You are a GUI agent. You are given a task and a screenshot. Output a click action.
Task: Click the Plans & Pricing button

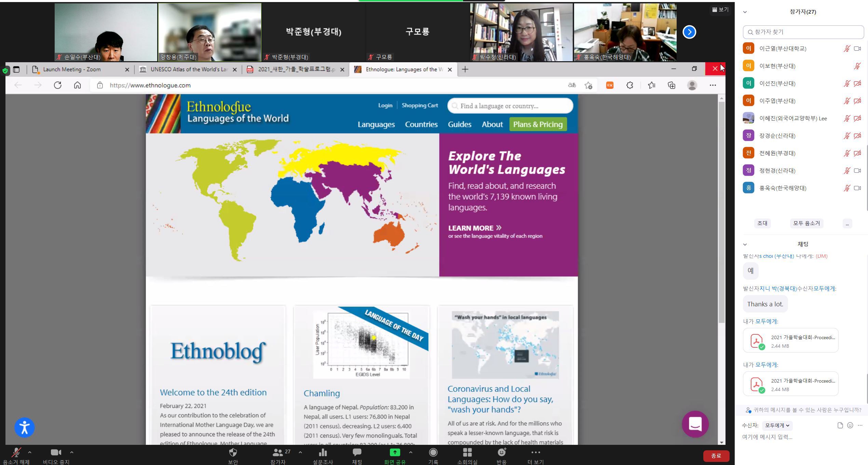(x=538, y=124)
